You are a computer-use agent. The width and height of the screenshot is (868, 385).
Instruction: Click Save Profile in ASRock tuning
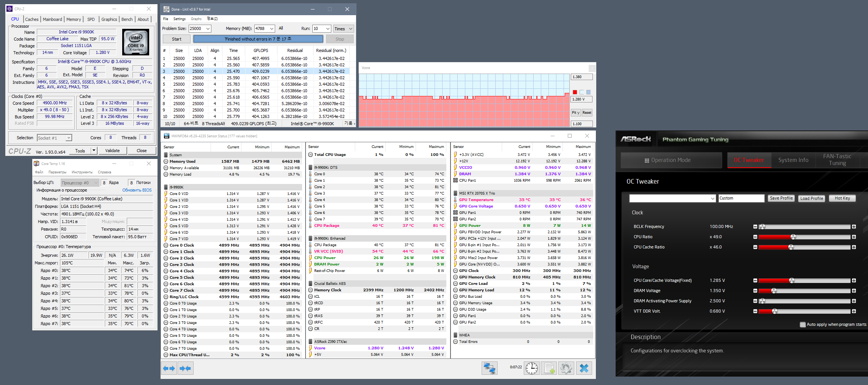tap(781, 198)
